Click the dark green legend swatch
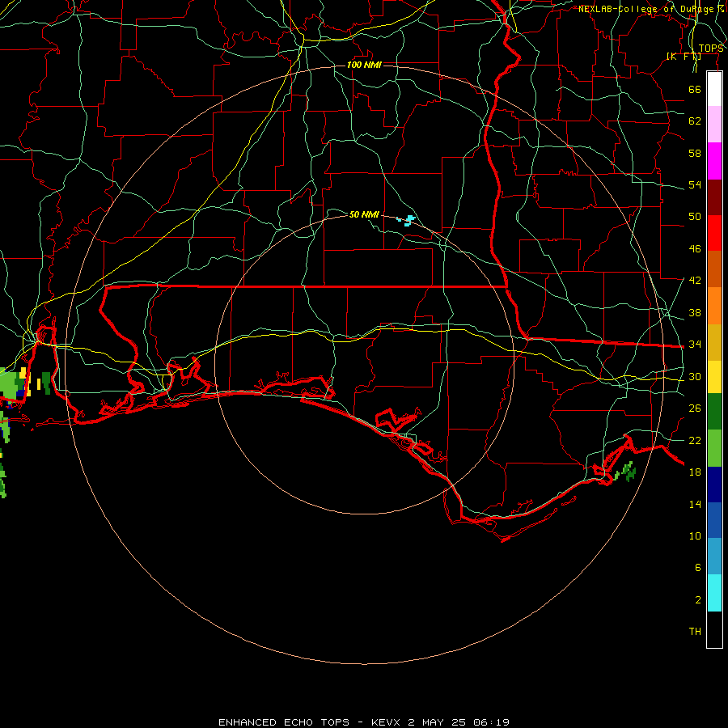This screenshot has width=728, height=728. pos(714,412)
